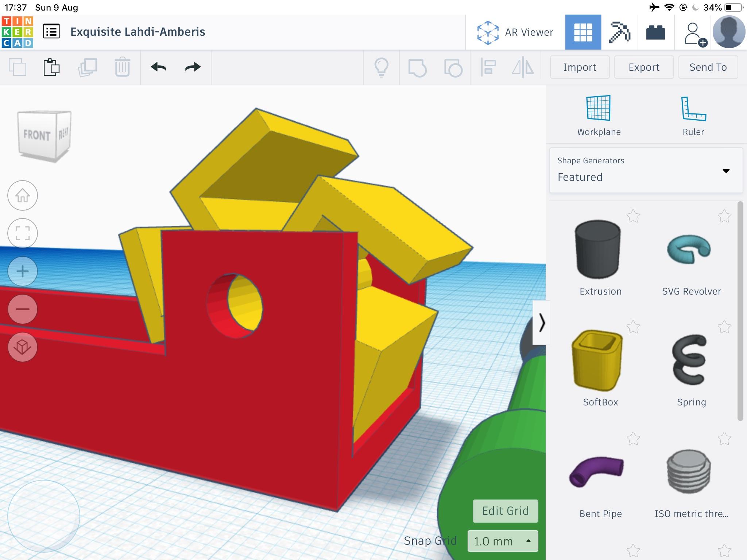Zoom in with the plus button
The width and height of the screenshot is (747, 560).
23,271
